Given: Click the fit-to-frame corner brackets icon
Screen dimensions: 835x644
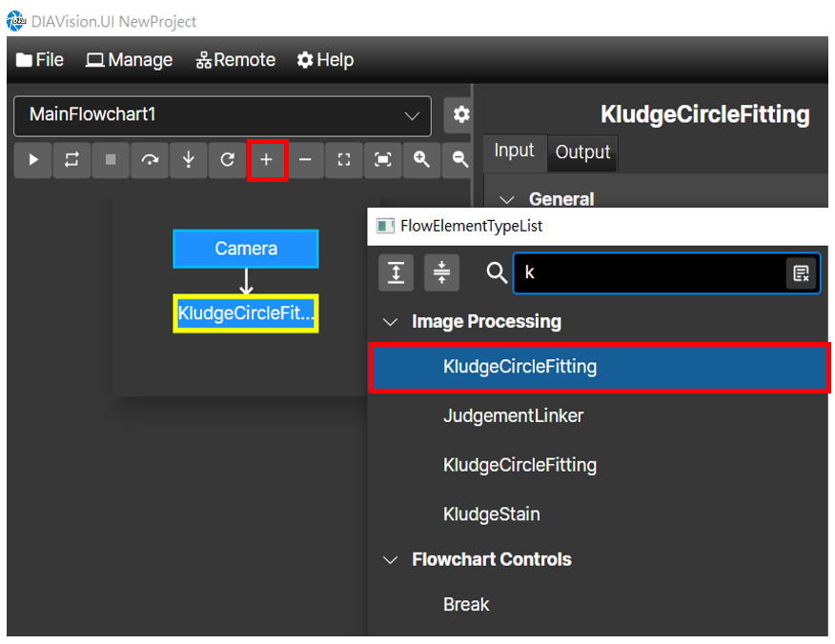Looking at the screenshot, I should 344,160.
